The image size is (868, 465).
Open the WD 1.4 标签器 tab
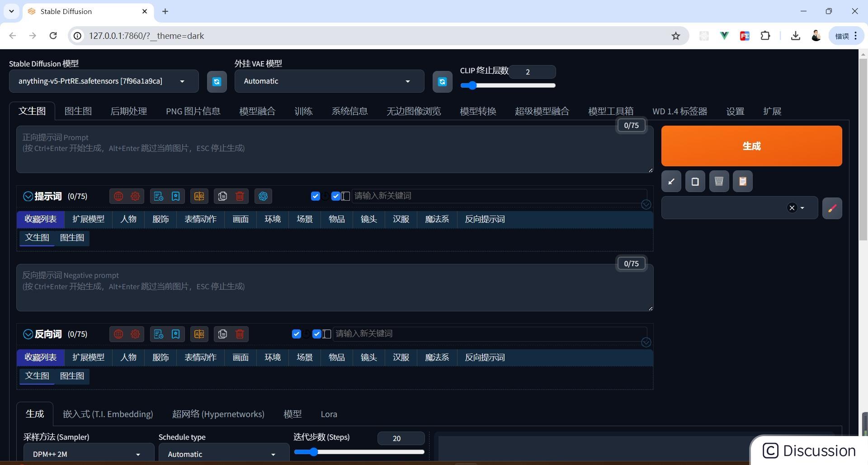coord(679,111)
